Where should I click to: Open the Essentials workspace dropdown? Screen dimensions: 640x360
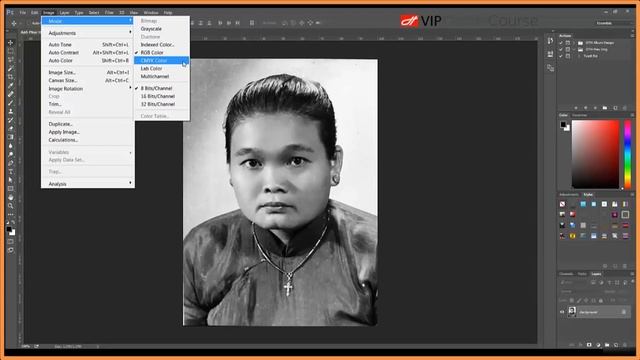coord(612,23)
